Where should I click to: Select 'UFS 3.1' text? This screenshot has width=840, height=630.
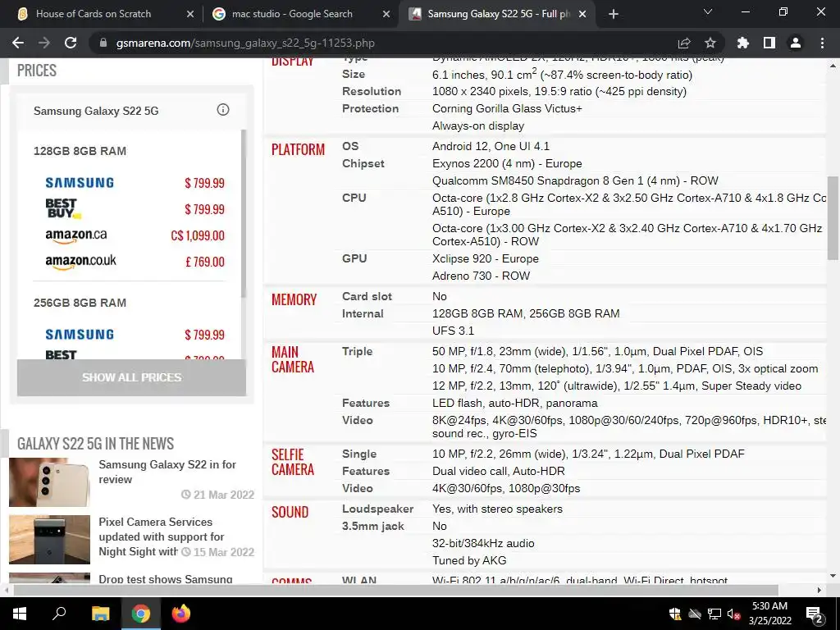pyautogui.click(x=453, y=331)
